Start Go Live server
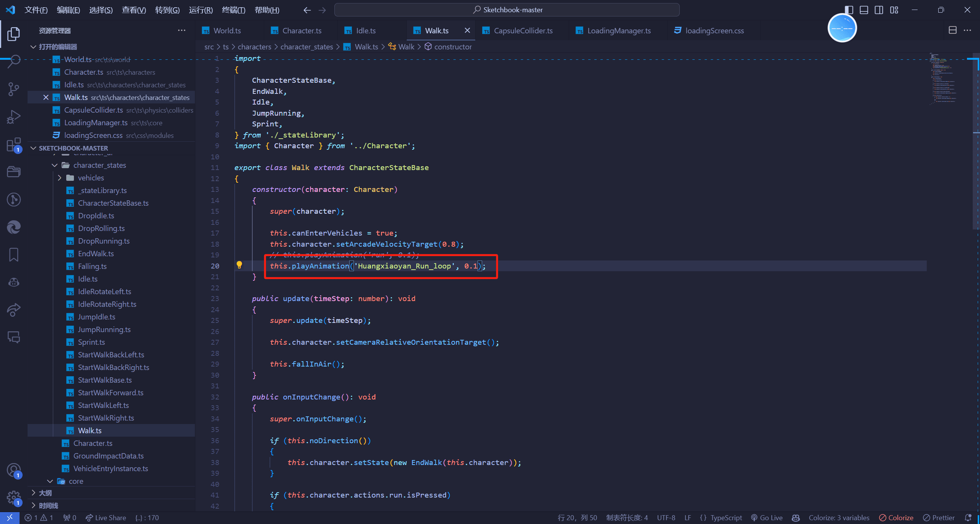The height and width of the screenshot is (524, 980). [767, 517]
